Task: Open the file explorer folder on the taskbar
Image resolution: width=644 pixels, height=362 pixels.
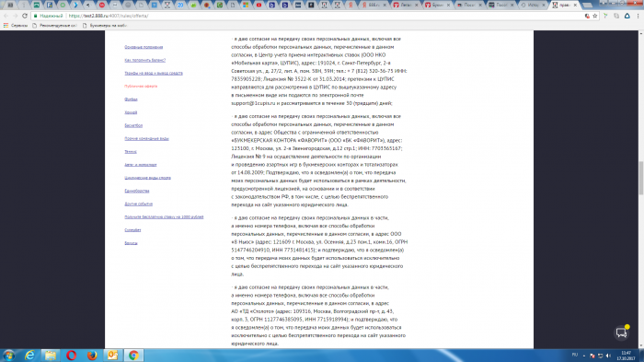Action: point(50,355)
